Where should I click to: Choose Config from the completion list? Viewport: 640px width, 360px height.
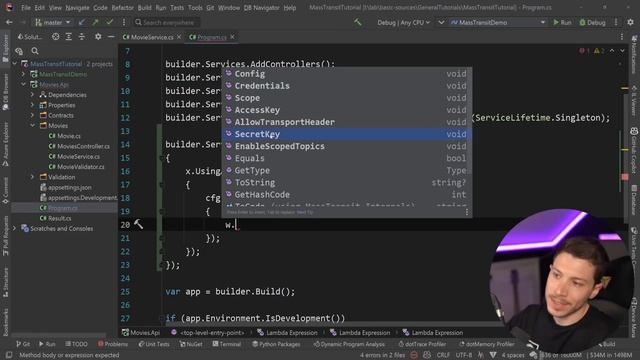coord(346,74)
